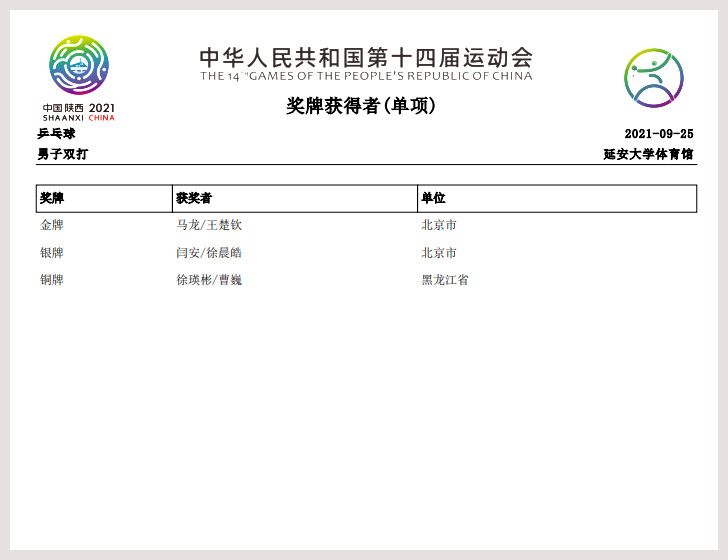Select the heading 奖牌获得者(单项)
Viewport: 728px width, 560px height.
point(361,106)
